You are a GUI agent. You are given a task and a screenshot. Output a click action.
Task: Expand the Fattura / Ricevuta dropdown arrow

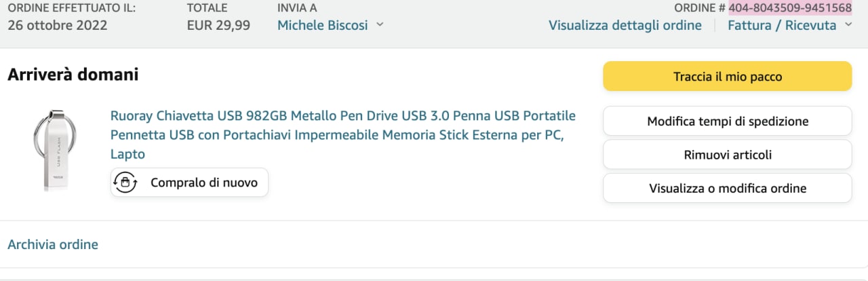[848, 26]
